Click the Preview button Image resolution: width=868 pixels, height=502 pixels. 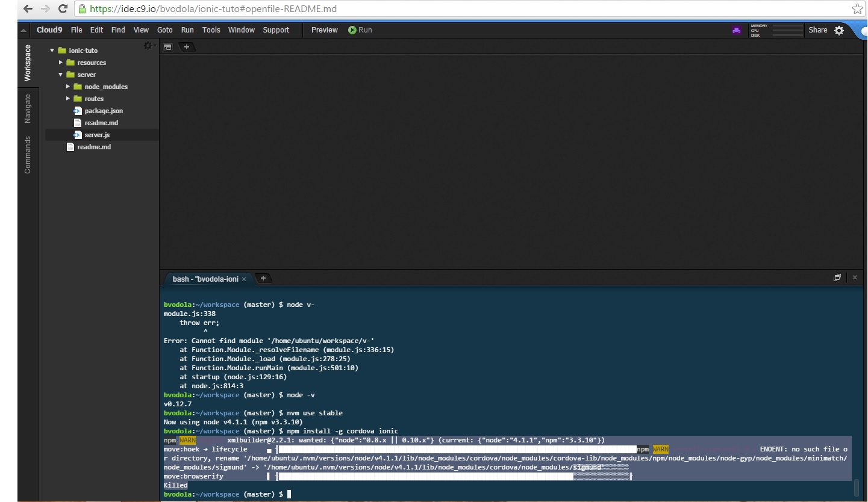coord(325,30)
